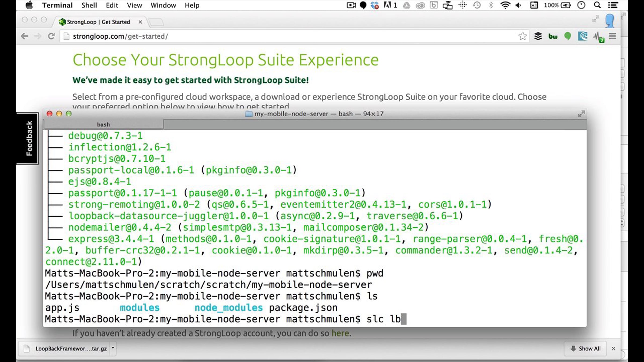Viewport: 644px width, 362px height.
Task: Toggle Bluetooth from the menu bar
Action: pos(491,5)
